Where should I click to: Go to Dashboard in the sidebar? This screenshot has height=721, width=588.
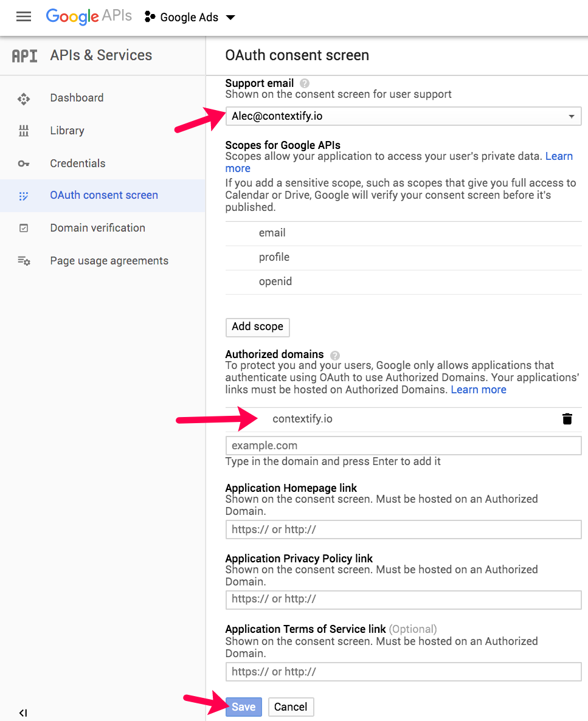(x=77, y=98)
